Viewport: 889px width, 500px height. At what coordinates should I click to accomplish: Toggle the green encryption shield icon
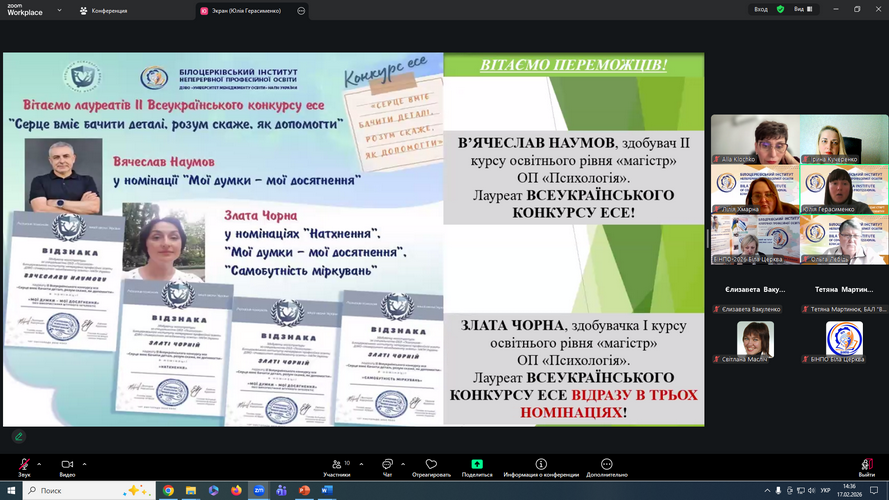pos(780,9)
